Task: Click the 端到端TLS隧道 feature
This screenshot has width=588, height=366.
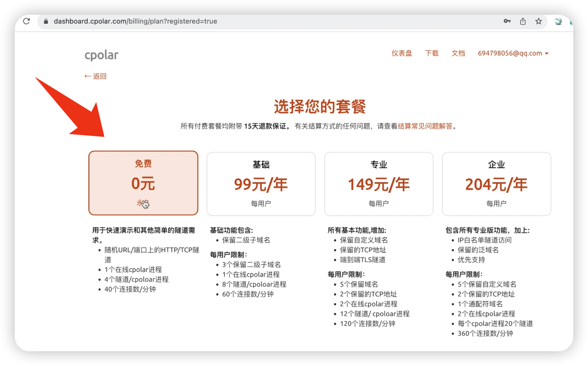Action: [363, 260]
